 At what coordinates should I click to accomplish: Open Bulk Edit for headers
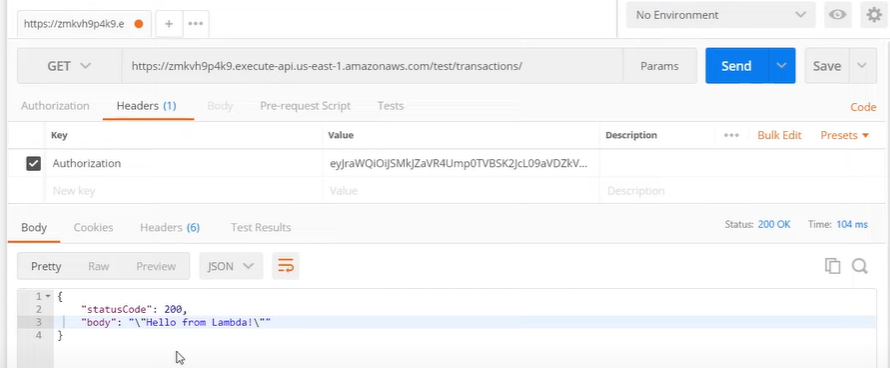tap(779, 135)
